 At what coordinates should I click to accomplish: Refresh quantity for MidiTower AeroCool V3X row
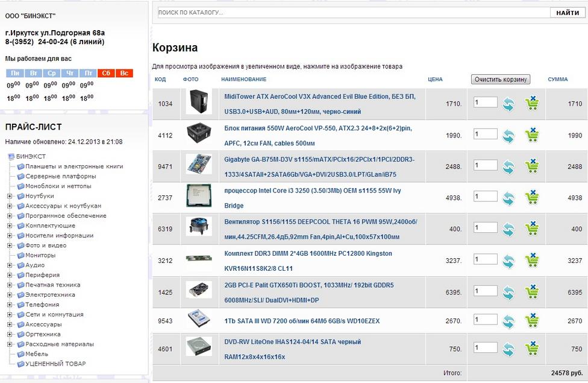click(508, 104)
